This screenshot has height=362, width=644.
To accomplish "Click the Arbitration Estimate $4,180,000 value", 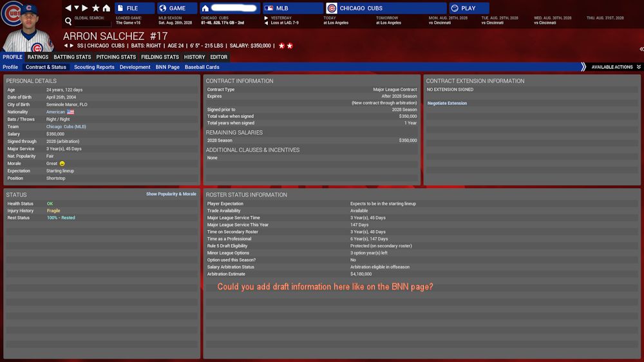I will click(361, 274).
